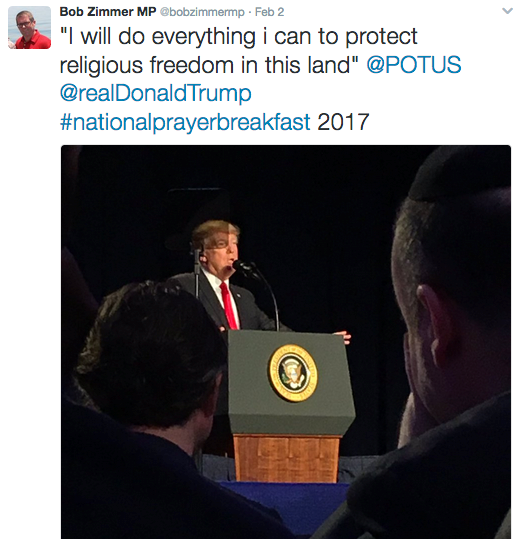The height and width of the screenshot is (539, 523).
Task: Click the ear of the right audience member
Action: (x=434, y=323)
